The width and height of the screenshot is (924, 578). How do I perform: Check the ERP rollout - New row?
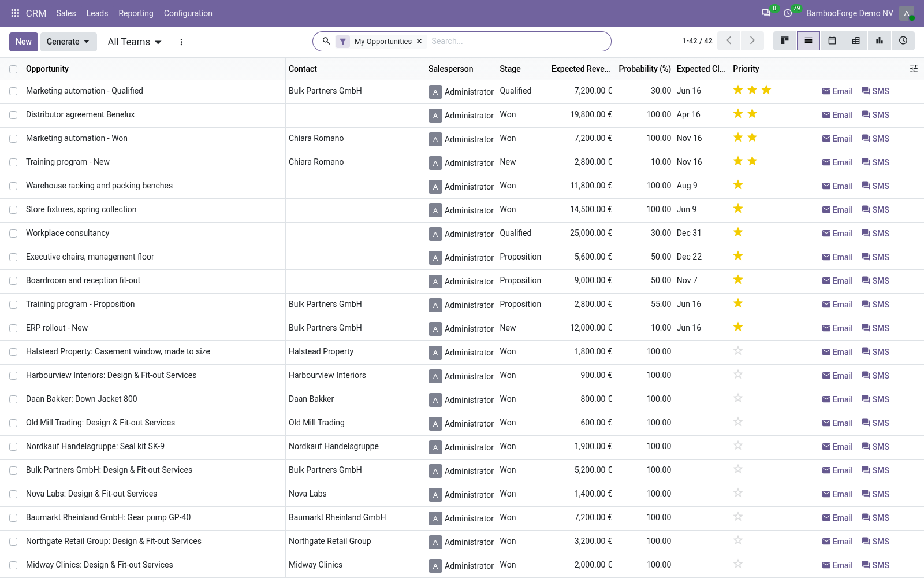(13, 328)
